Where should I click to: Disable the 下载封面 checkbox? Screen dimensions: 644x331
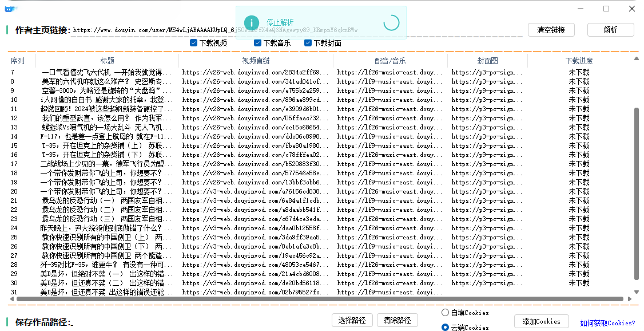click(308, 43)
